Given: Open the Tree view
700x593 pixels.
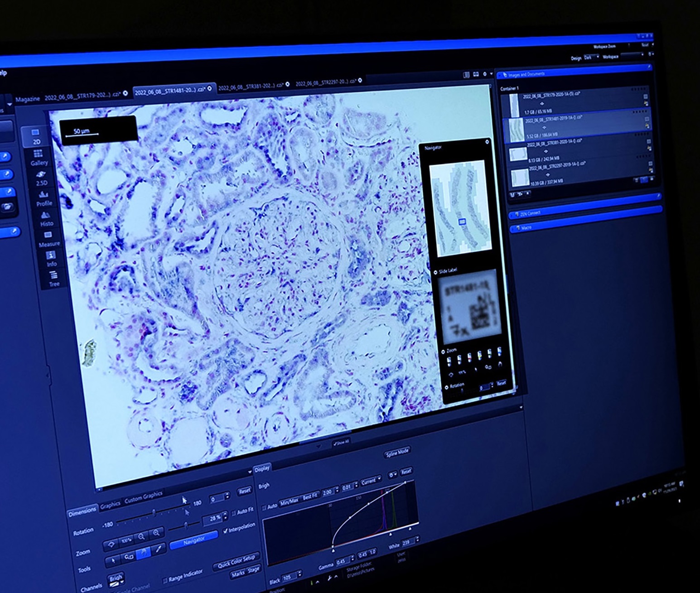Looking at the screenshot, I should [54, 279].
